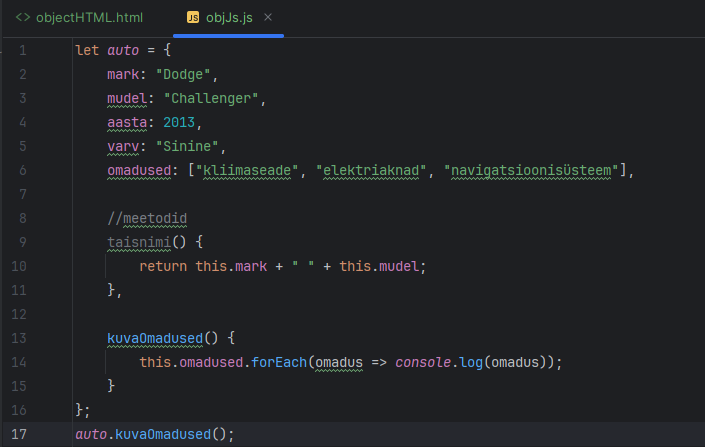Click the //meetodid comment
This screenshot has width=705, height=447.
147,218
